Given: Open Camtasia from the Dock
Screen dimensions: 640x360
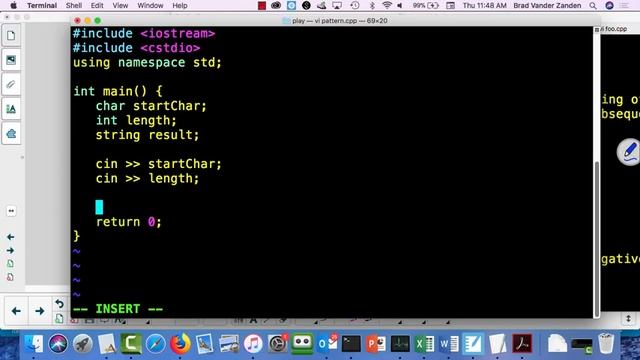Looking at the screenshot, I should pyautogui.click(x=131, y=344).
